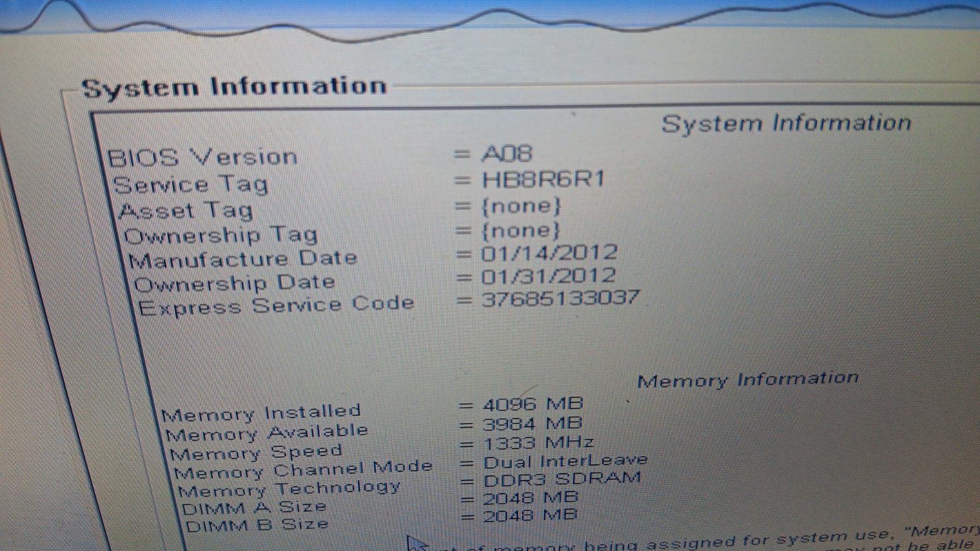Click the Ownership Tag label

[221, 236]
